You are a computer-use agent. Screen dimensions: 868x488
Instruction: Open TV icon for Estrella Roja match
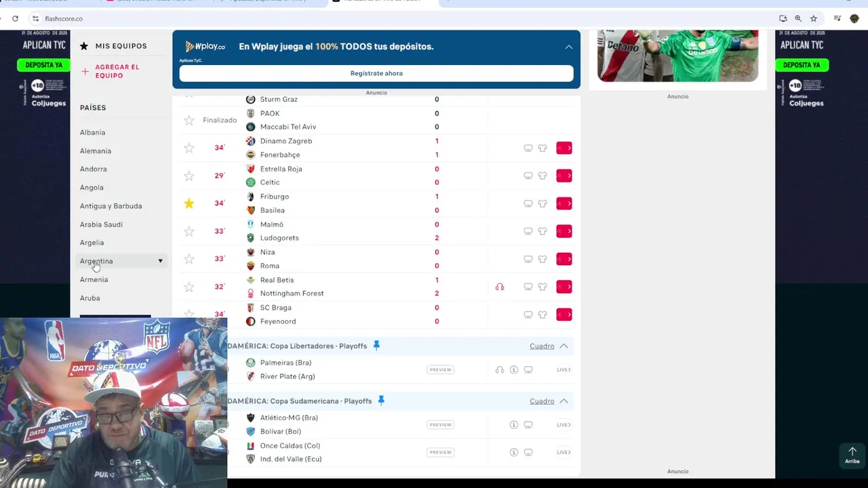(x=528, y=176)
